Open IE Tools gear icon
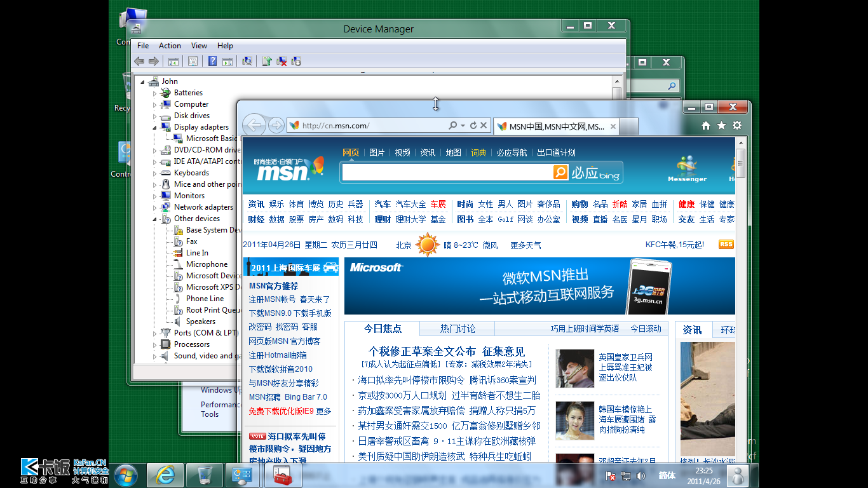Image resolution: width=868 pixels, height=488 pixels. pyautogui.click(x=737, y=126)
